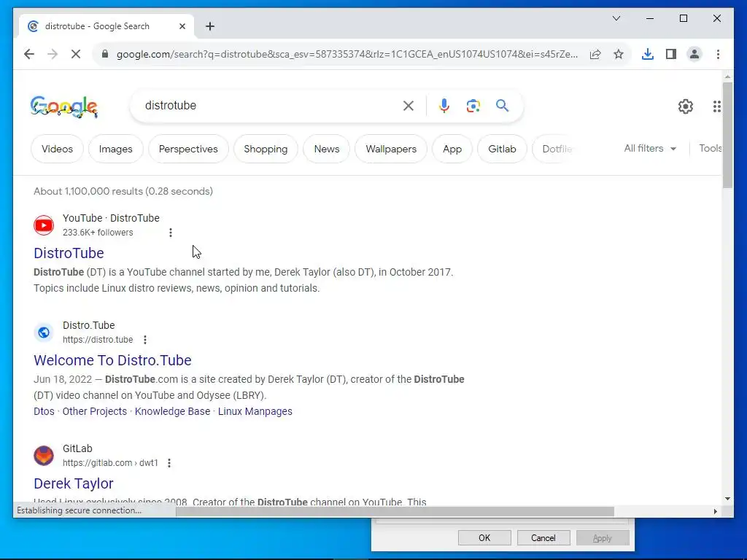Viewport: 747px width, 560px height.
Task: Go back with the browser back arrow
Action: click(29, 54)
